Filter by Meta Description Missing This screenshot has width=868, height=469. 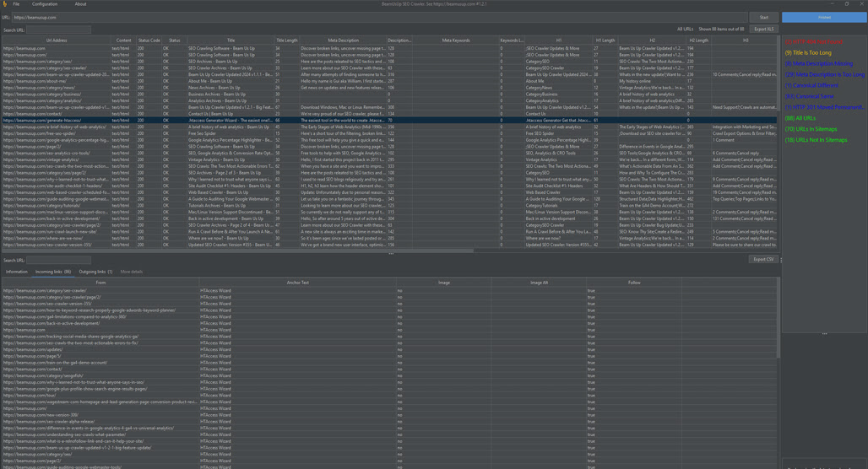819,63
